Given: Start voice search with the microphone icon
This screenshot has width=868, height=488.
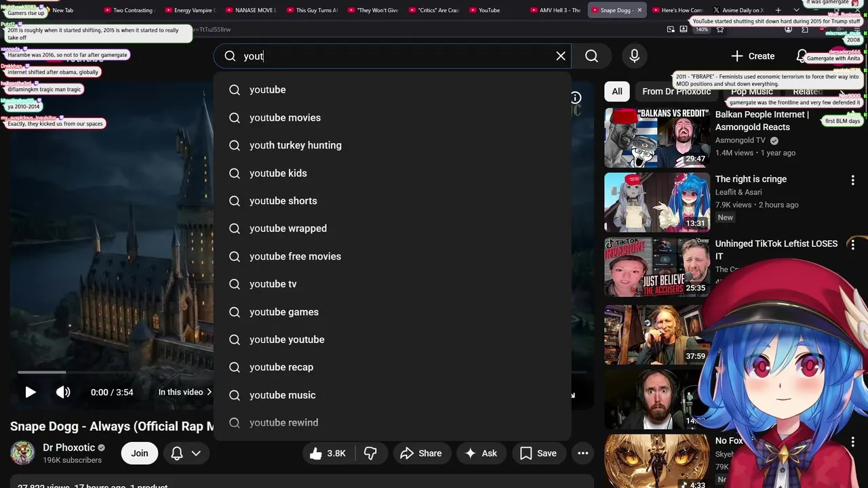Looking at the screenshot, I should click(x=635, y=56).
